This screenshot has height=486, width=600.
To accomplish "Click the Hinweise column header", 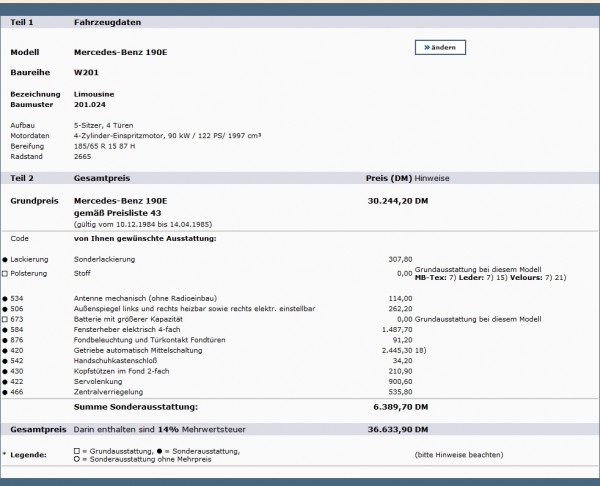I will coord(432,178).
